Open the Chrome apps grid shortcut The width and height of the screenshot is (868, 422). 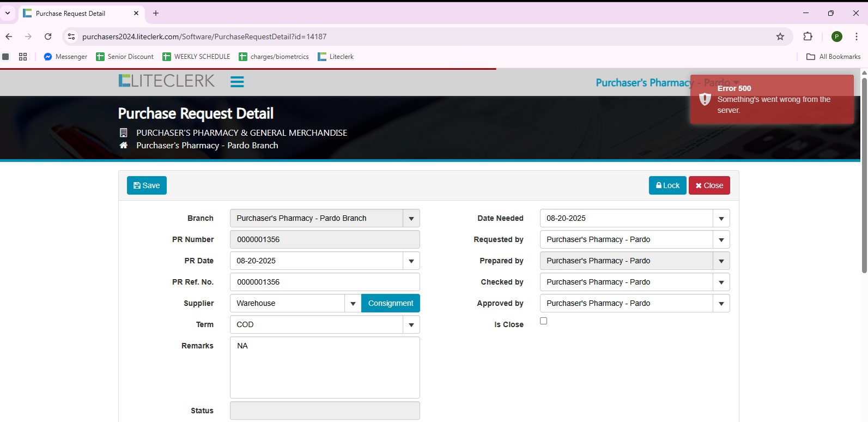(23, 57)
